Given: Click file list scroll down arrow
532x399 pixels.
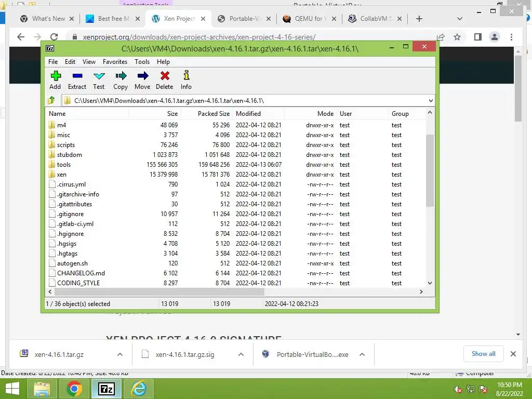Looking at the screenshot, I should (430, 283).
